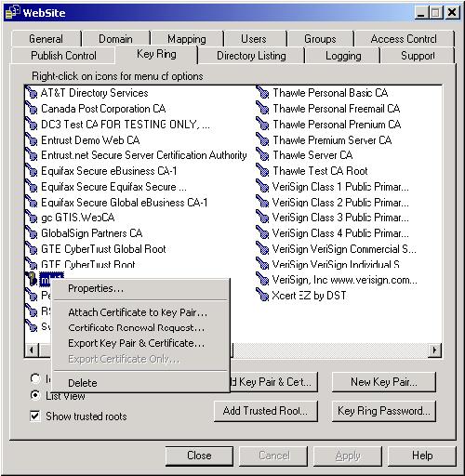Select the Thawte Test CA Root icon
The image size is (465, 476).
click(x=262, y=170)
